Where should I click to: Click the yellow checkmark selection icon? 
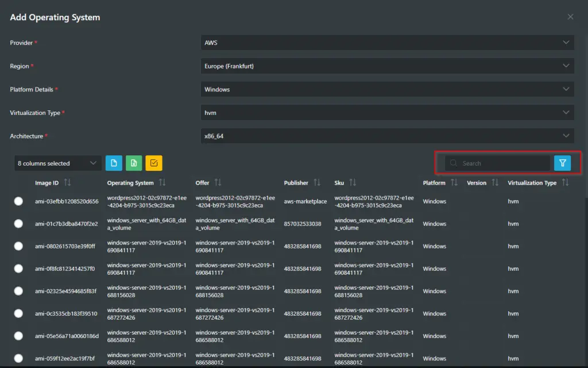pos(154,163)
